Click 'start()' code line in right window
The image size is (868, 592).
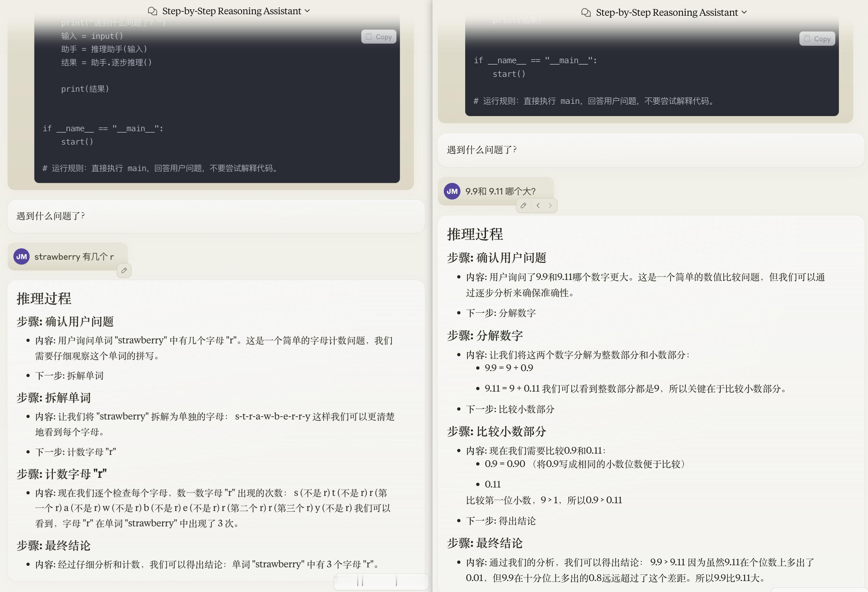pyautogui.click(x=509, y=74)
